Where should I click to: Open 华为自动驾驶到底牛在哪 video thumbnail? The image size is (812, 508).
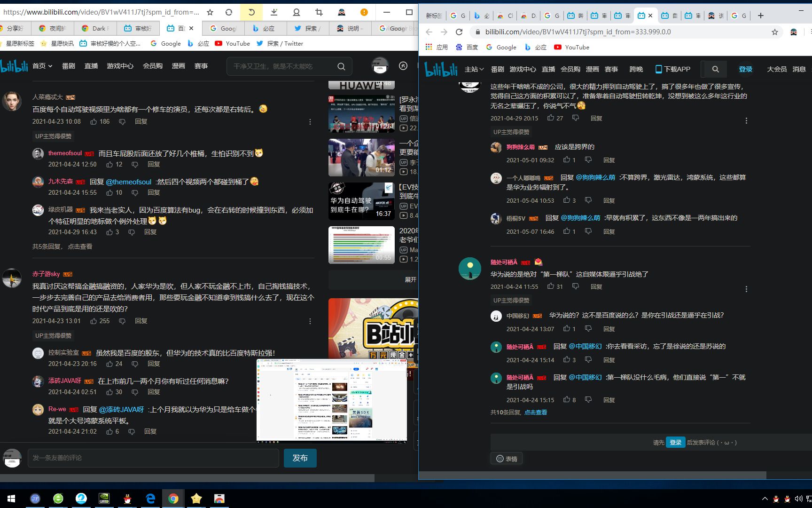pos(361,201)
